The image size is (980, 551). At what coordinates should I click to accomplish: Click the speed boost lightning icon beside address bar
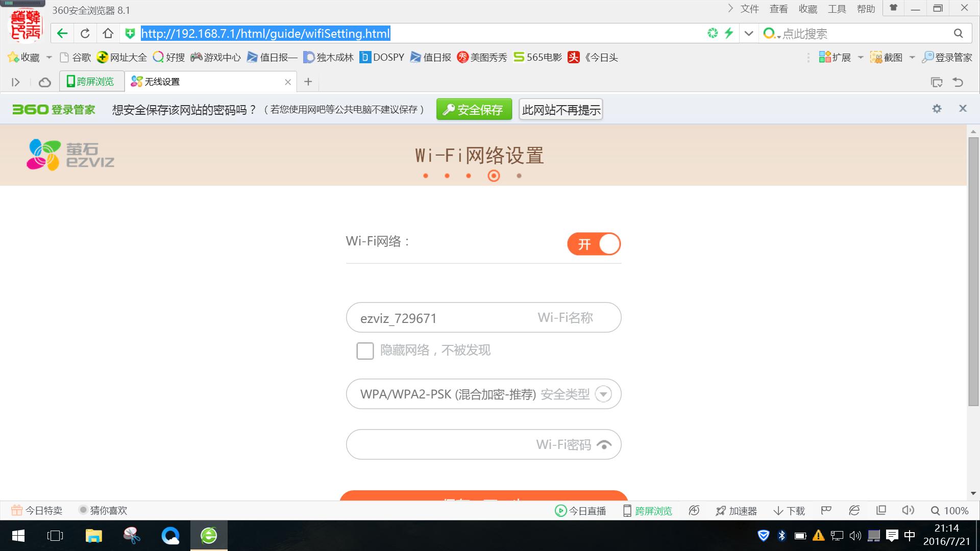tap(729, 33)
